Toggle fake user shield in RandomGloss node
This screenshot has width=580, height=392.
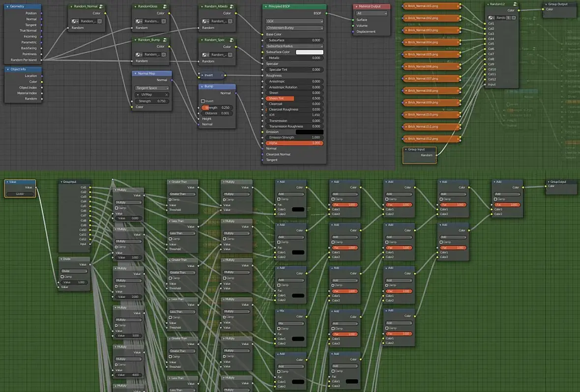pyautogui.click(x=164, y=21)
